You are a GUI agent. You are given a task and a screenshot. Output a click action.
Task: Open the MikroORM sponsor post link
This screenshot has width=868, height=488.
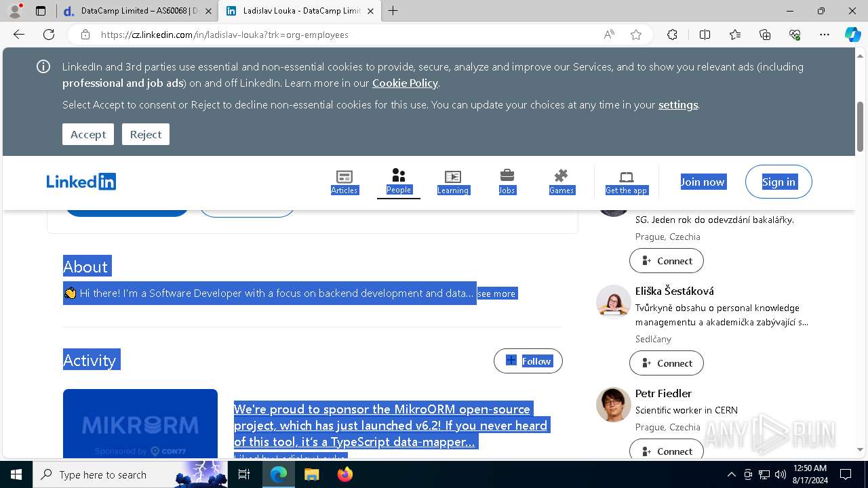(x=391, y=426)
